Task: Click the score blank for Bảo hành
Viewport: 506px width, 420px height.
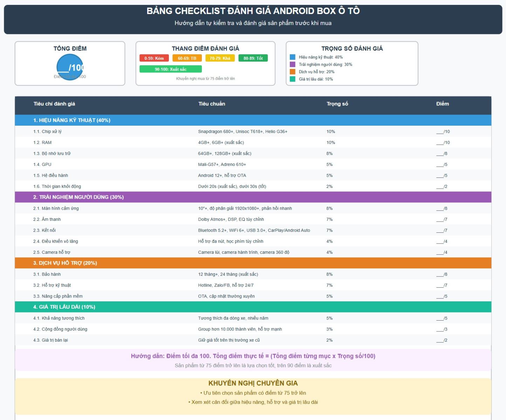Action: click(442, 274)
